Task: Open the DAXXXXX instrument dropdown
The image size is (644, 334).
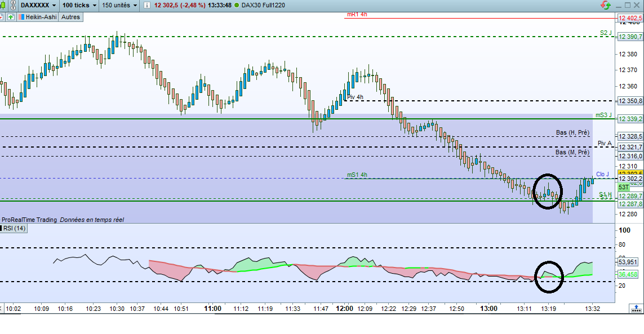Action: coord(38,5)
